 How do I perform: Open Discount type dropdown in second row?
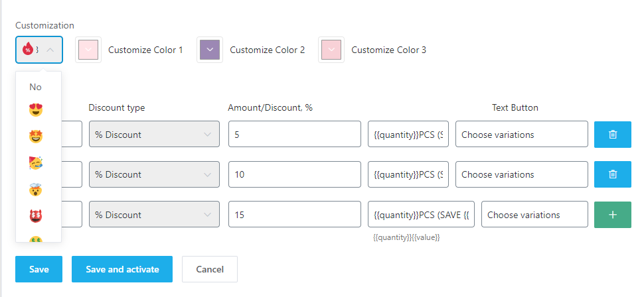point(153,174)
